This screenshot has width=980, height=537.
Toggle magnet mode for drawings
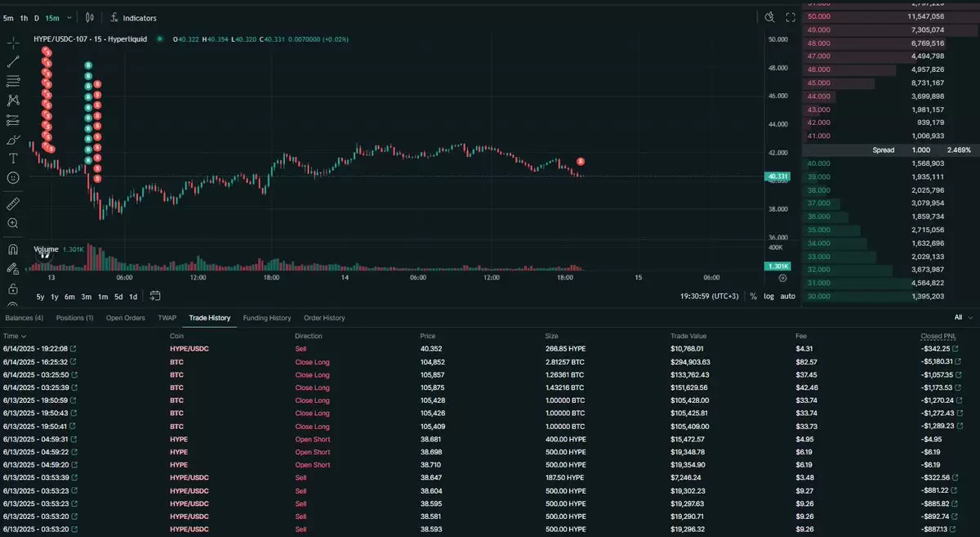pos(13,249)
